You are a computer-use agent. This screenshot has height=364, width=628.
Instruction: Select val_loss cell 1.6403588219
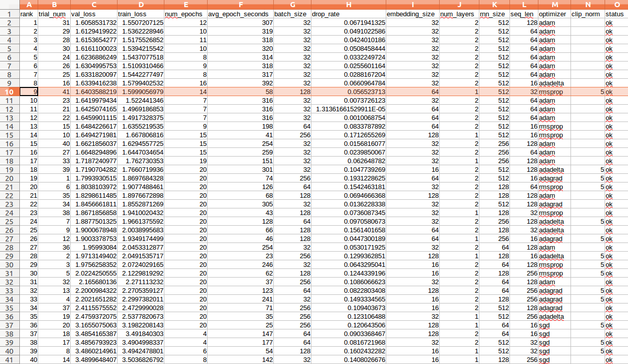click(x=95, y=92)
